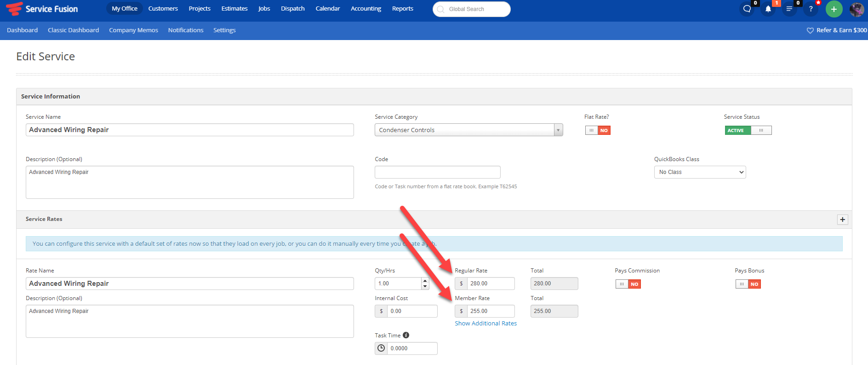Click the Task Time info icon
This screenshot has height=365, width=868.
406,335
